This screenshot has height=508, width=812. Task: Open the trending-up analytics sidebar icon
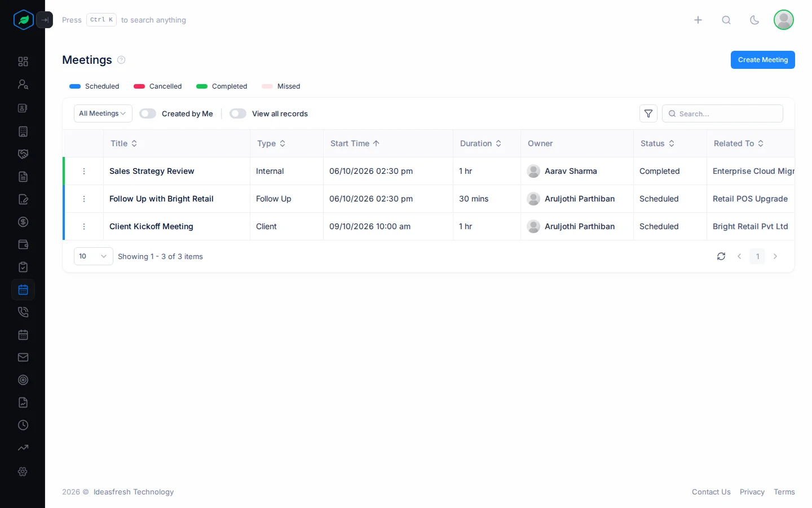click(23, 448)
